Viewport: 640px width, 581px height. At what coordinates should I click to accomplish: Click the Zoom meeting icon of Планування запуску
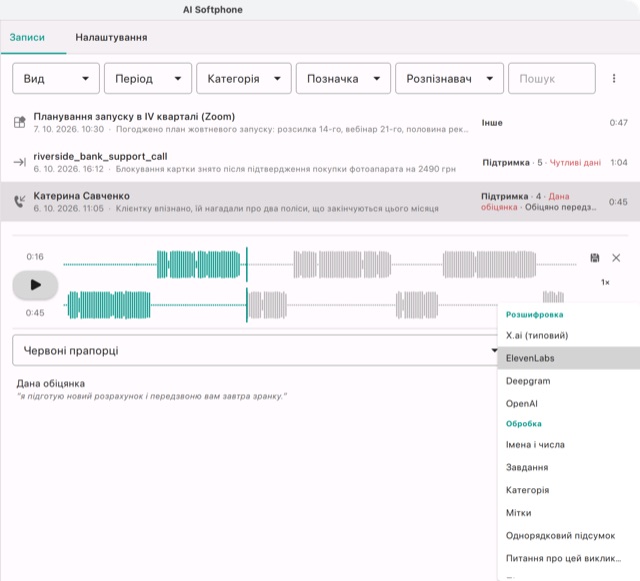click(x=20, y=122)
